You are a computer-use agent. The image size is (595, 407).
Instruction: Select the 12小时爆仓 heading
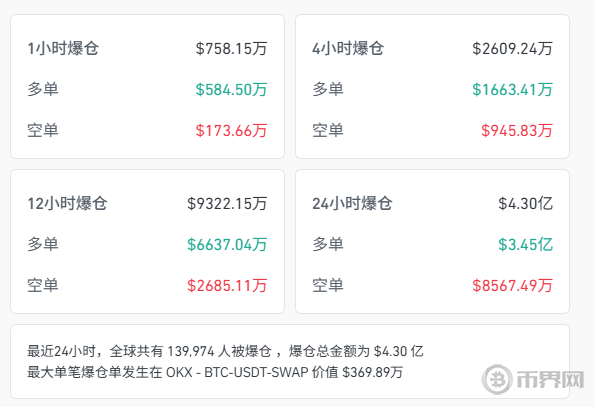pyautogui.click(x=67, y=203)
